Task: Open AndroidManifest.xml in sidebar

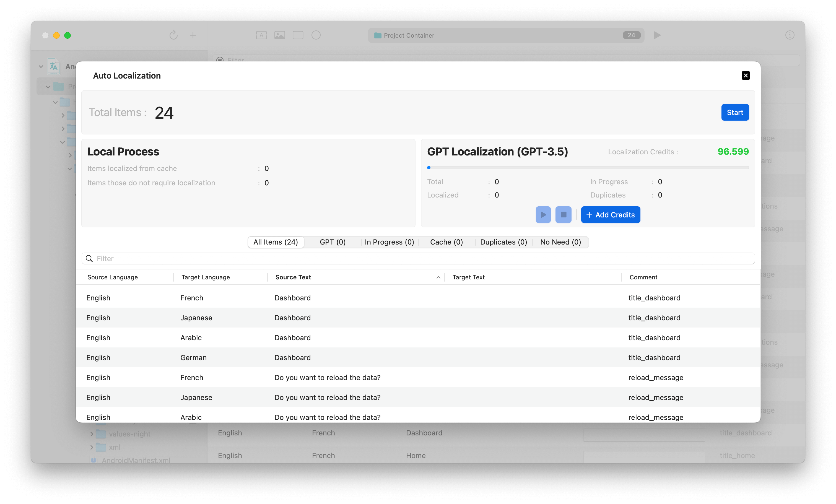Action: pos(136,460)
